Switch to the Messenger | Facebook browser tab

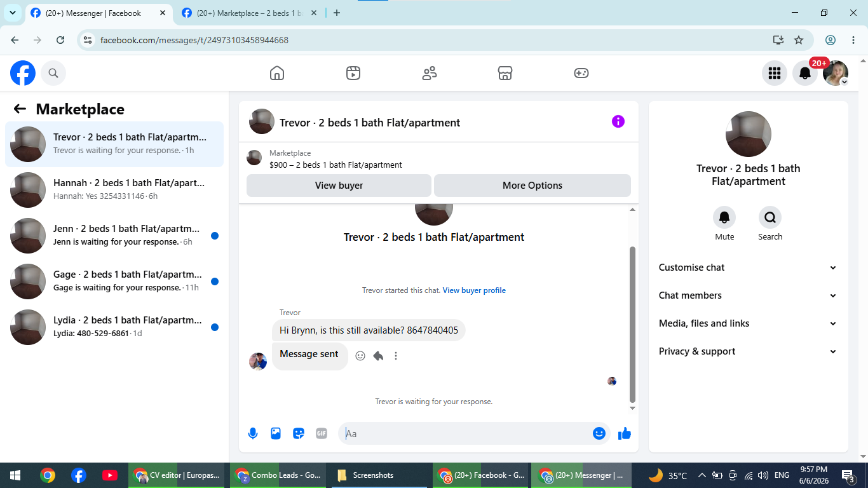[x=98, y=13]
